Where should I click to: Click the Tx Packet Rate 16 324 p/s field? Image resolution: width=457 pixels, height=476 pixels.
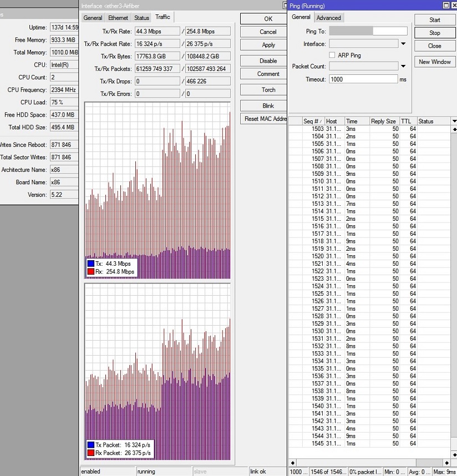coord(157,44)
